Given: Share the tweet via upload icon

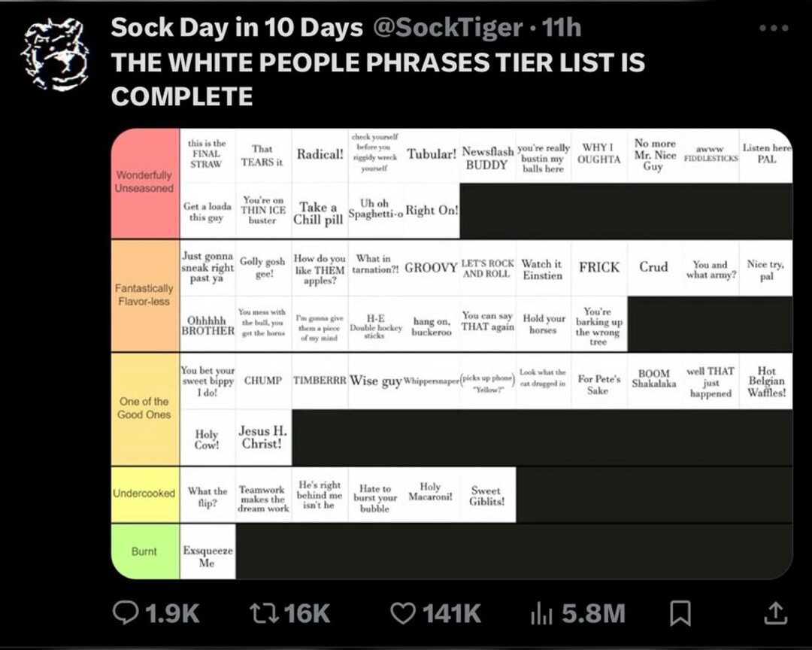Looking at the screenshot, I should click(x=773, y=614).
